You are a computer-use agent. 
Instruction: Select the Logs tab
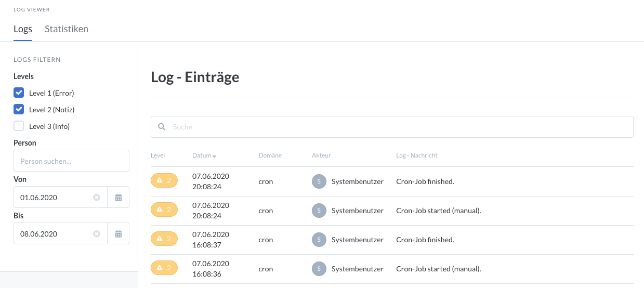click(23, 29)
